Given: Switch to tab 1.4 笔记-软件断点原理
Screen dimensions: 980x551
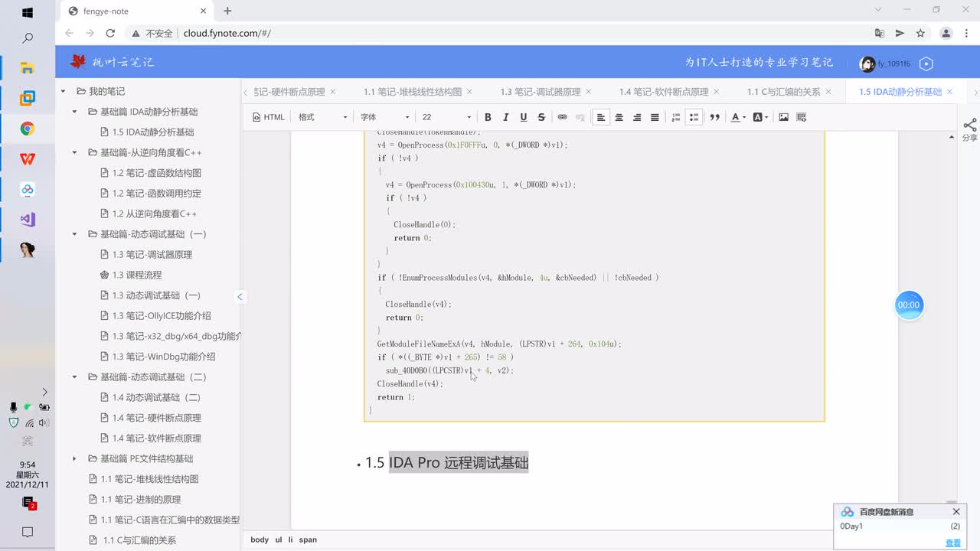Looking at the screenshot, I should tap(664, 92).
